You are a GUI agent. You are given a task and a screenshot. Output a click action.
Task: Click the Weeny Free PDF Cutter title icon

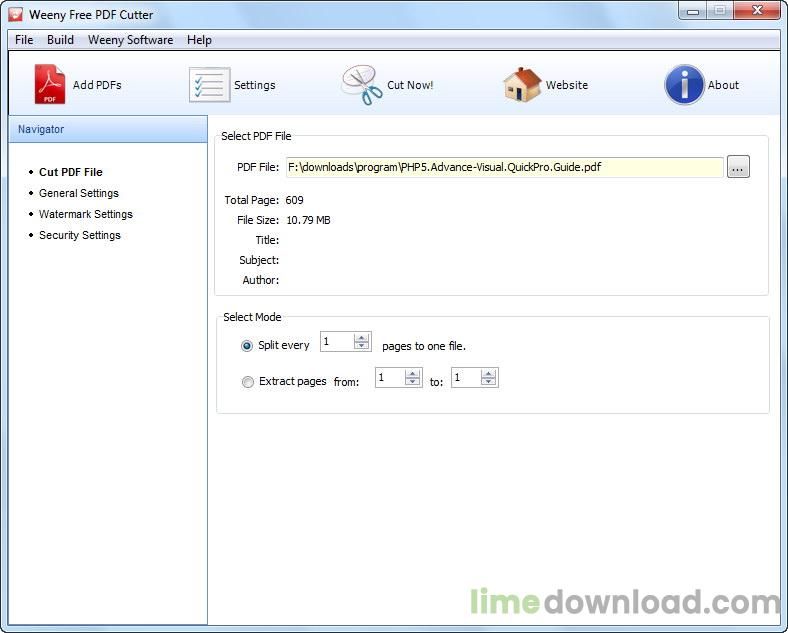(16, 14)
